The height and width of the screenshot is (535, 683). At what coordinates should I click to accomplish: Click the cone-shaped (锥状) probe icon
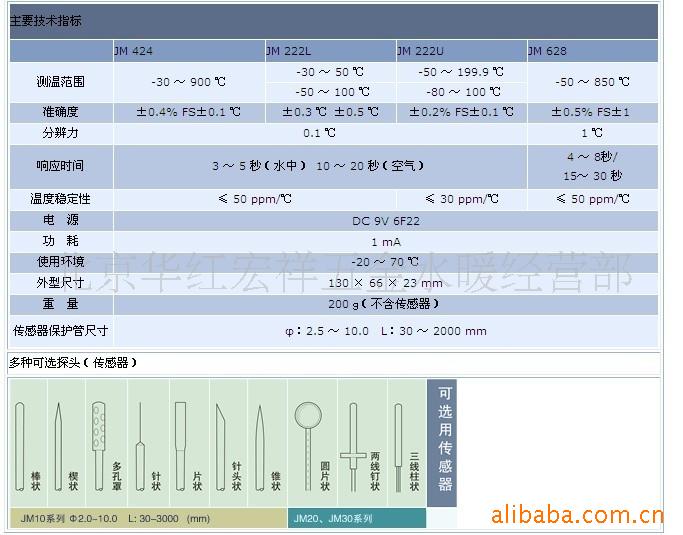[x=260, y=448]
